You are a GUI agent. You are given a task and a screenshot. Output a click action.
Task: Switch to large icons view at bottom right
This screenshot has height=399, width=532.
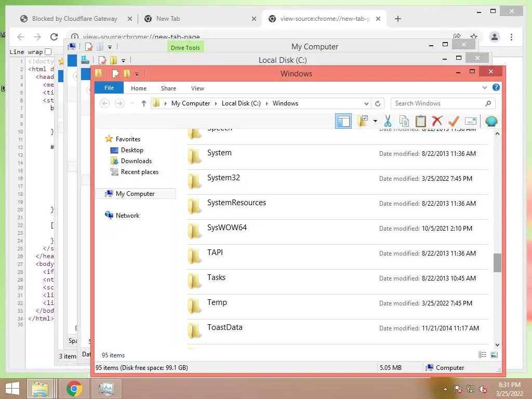494,355
